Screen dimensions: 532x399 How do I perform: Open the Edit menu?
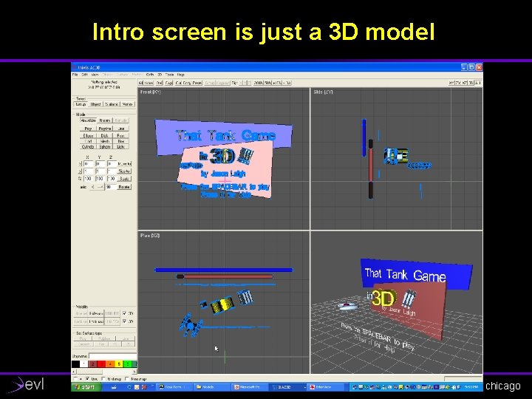(x=84, y=75)
